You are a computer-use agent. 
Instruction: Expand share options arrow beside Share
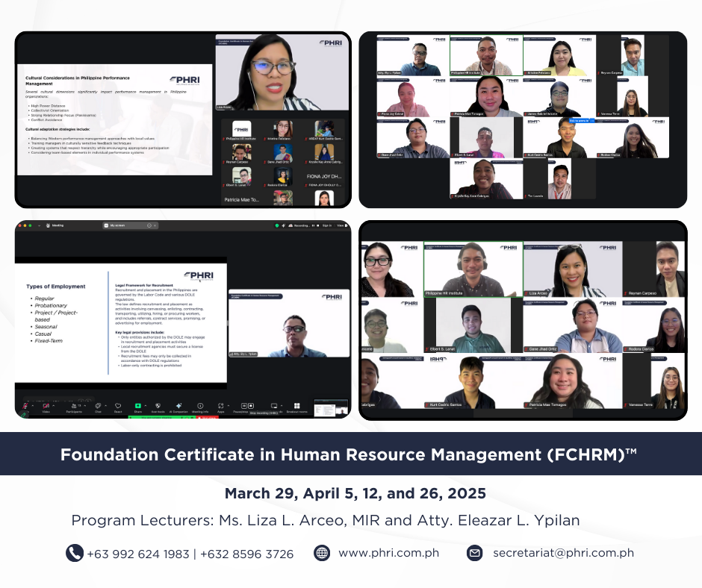point(146,406)
